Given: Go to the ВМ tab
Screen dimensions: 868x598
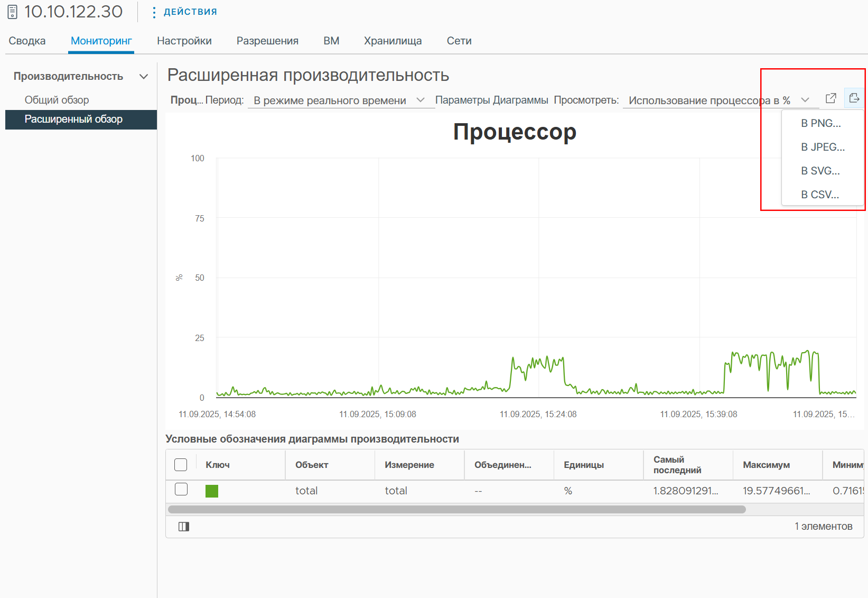Looking at the screenshot, I should [x=331, y=41].
